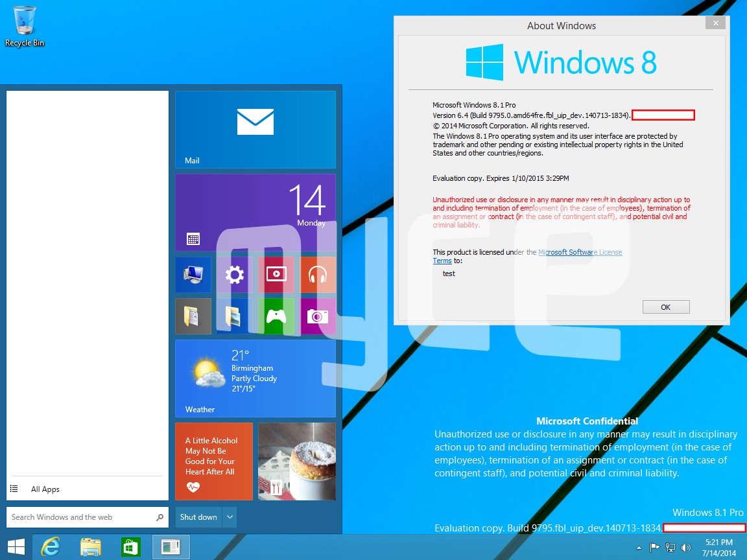Viewport: 747px width, 560px height.
Task: Open the PC Settings gear tile
Action: point(234,274)
